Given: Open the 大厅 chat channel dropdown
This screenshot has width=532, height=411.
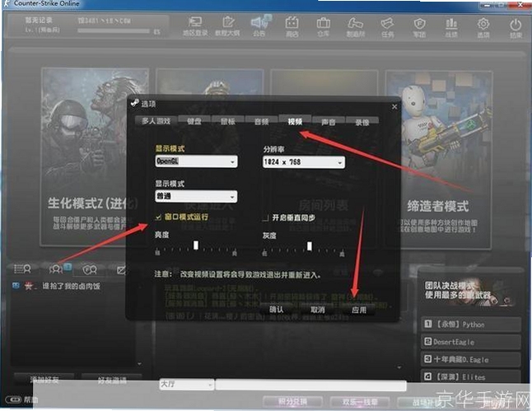Looking at the screenshot, I should pos(186,384).
